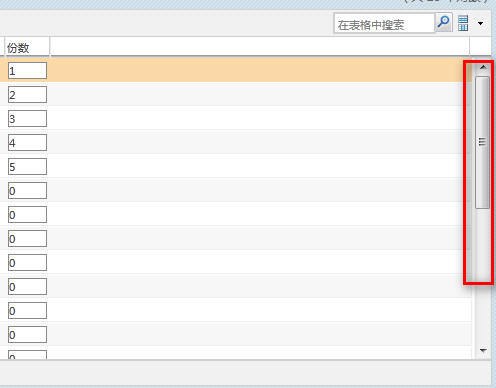
Task: Focus the 在表格中搜索 search field
Action: [384, 24]
